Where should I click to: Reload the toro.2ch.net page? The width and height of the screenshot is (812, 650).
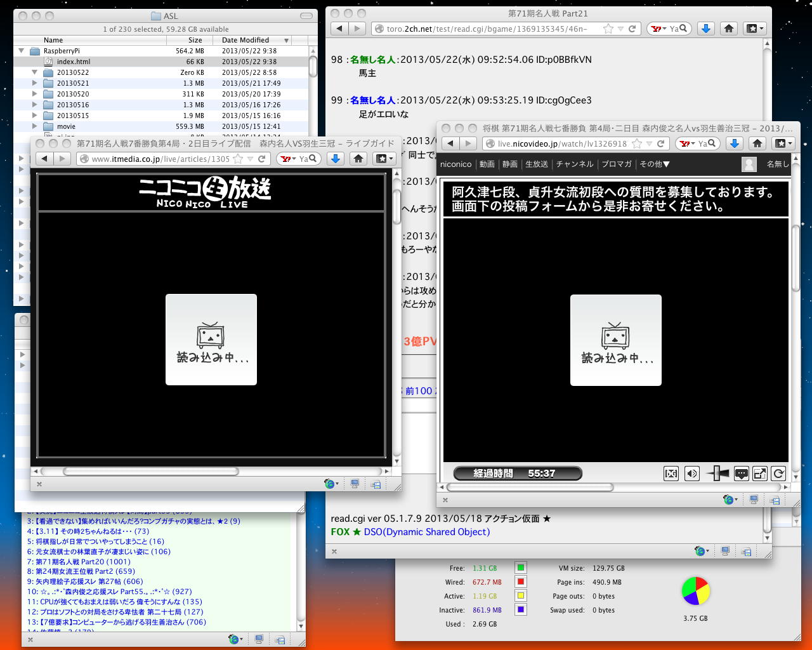pyautogui.click(x=632, y=29)
